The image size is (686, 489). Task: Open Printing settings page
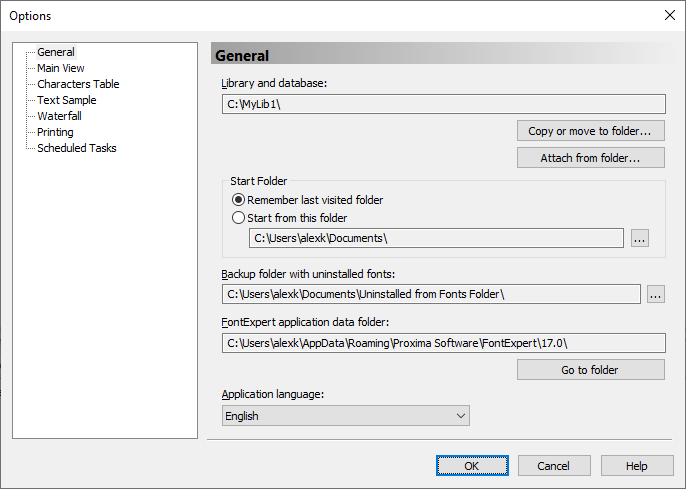coord(55,132)
